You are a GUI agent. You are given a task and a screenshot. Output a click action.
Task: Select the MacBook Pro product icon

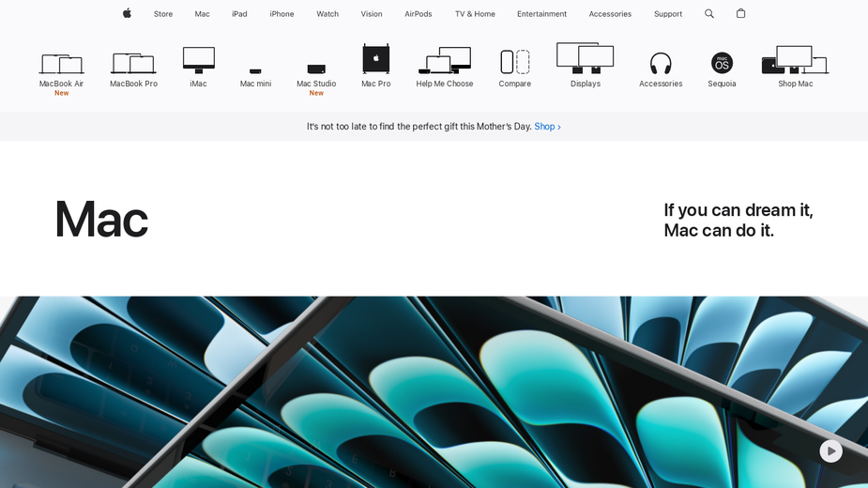click(133, 64)
